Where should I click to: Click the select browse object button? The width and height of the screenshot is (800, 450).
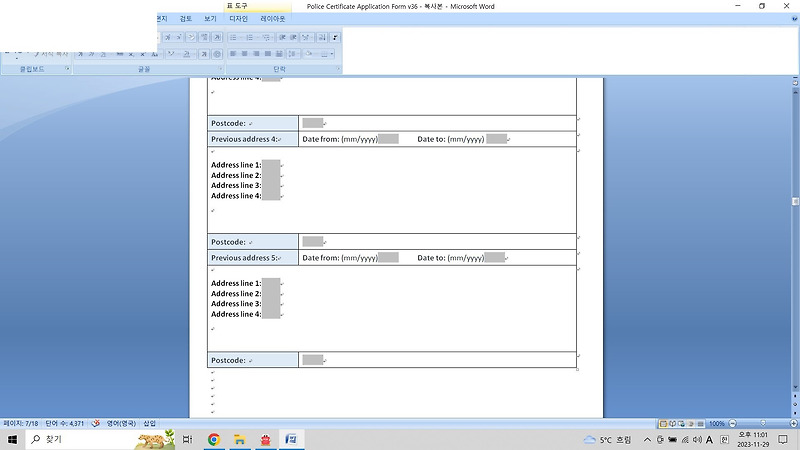coord(795,404)
